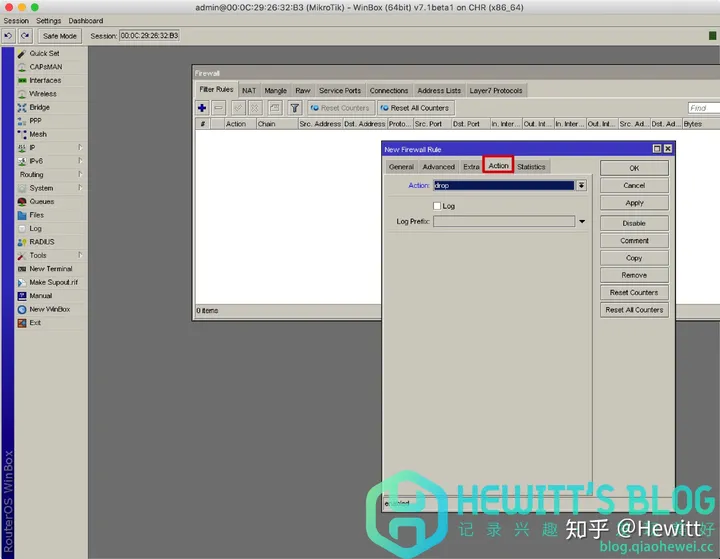The image size is (720, 559).
Task: Expand the Routing submenu
Action: click(80, 174)
